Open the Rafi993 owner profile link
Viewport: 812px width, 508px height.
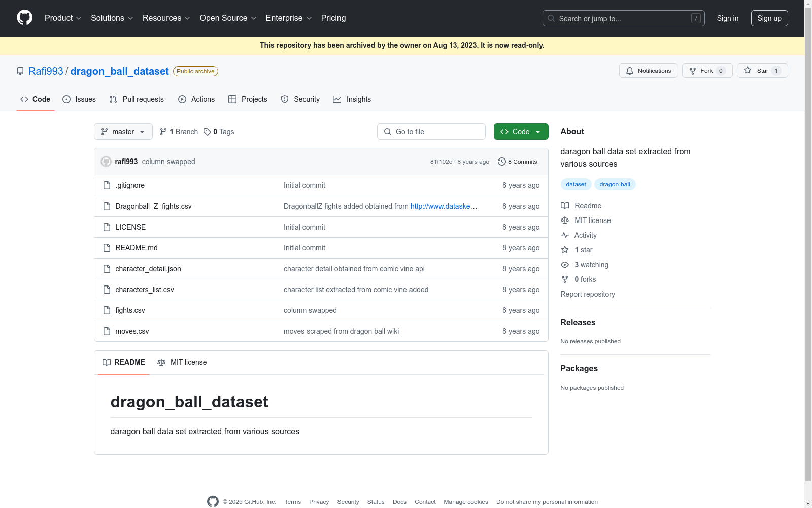(x=46, y=71)
